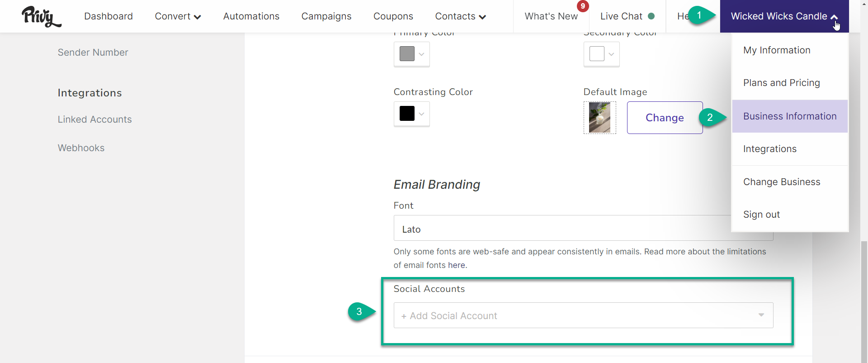
Task: Open the Contrasting Color black swatch picker
Action: coord(411,114)
